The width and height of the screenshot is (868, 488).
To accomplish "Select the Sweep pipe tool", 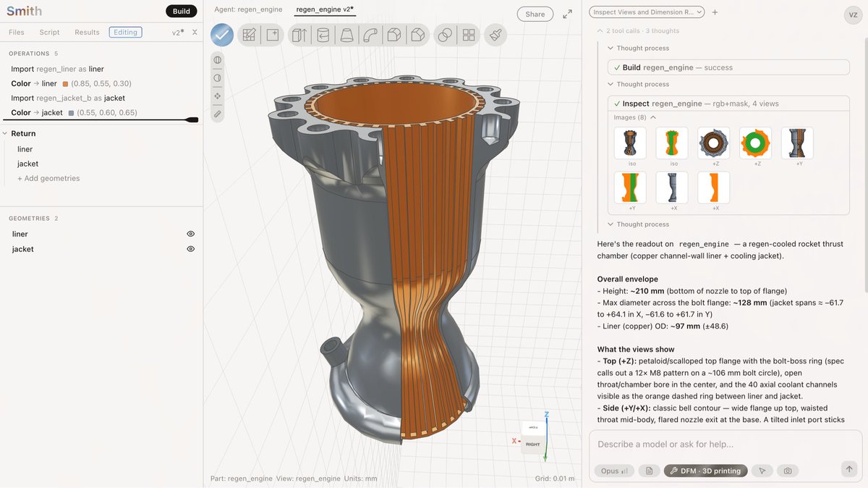I will click(x=370, y=35).
